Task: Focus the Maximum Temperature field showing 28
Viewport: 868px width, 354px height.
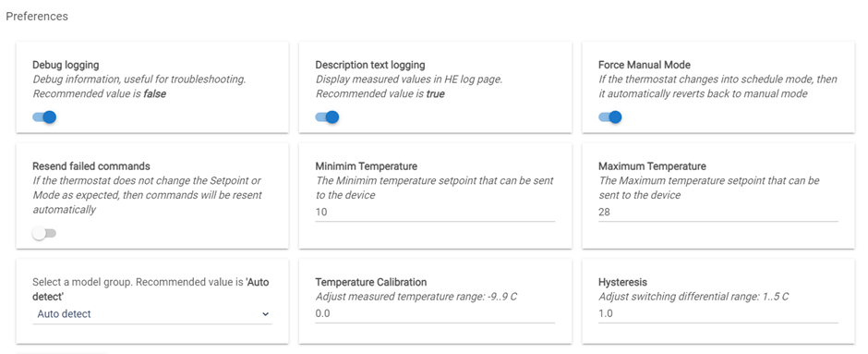Action: (x=718, y=213)
